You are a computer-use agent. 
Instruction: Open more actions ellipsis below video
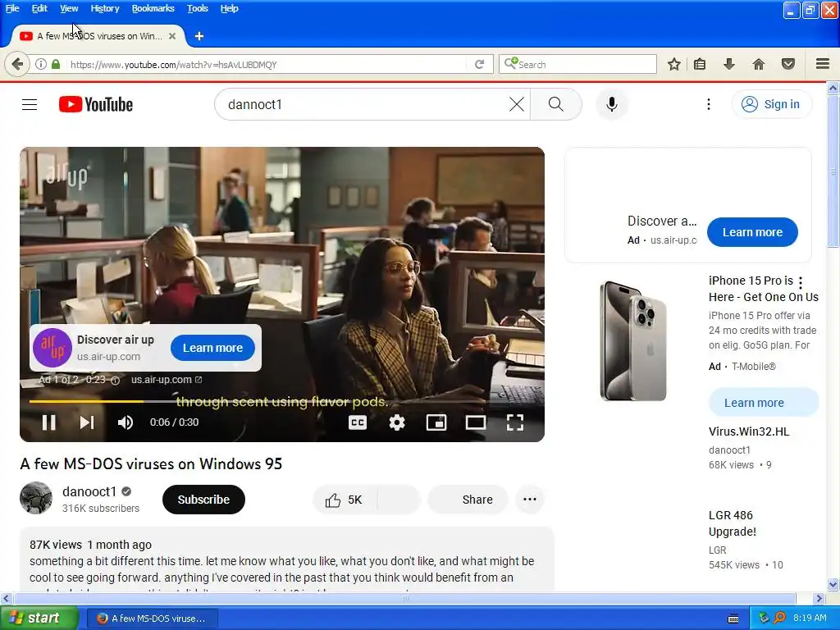click(530, 500)
